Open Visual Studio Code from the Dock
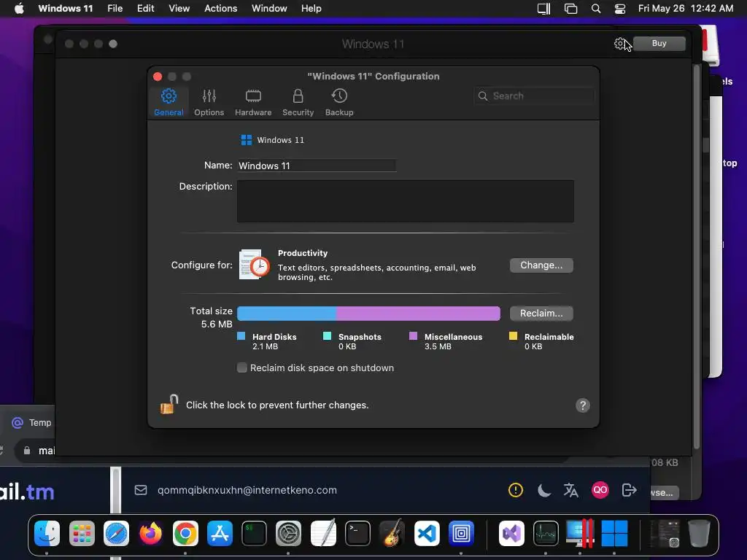 (x=427, y=533)
